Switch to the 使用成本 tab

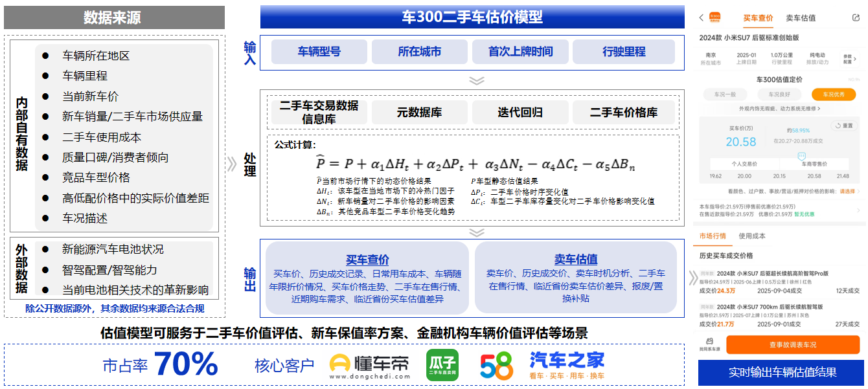pos(751,236)
